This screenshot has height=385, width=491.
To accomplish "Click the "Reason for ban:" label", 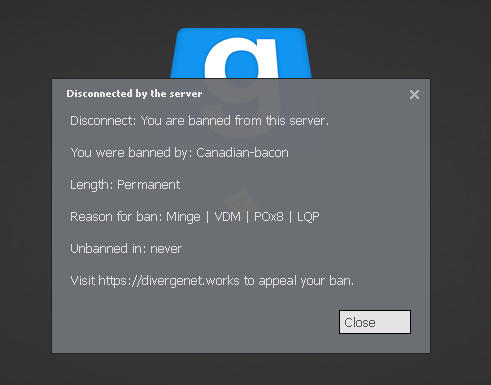I will [x=116, y=217].
